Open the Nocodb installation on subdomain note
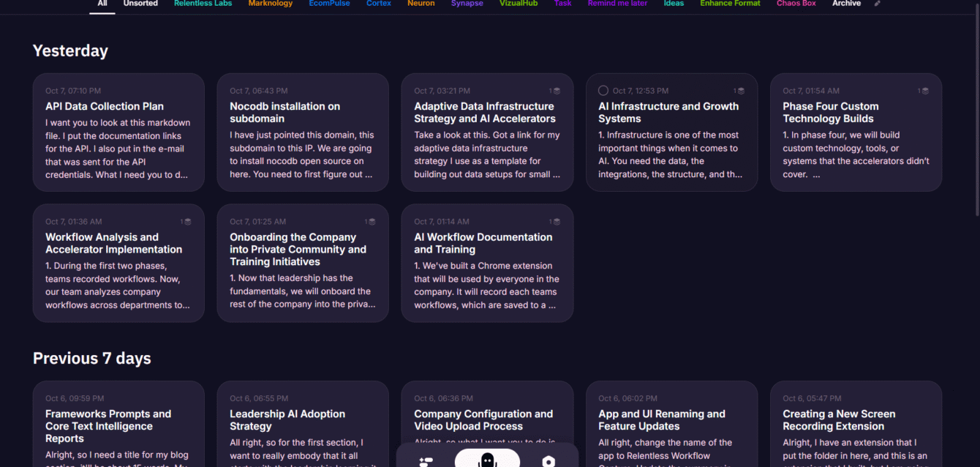 (x=303, y=132)
